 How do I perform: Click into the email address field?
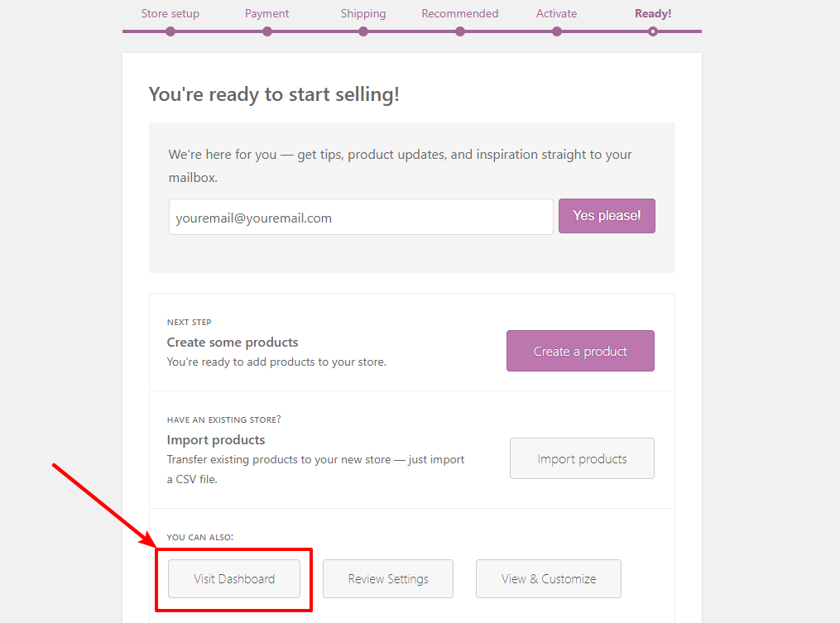point(361,217)
